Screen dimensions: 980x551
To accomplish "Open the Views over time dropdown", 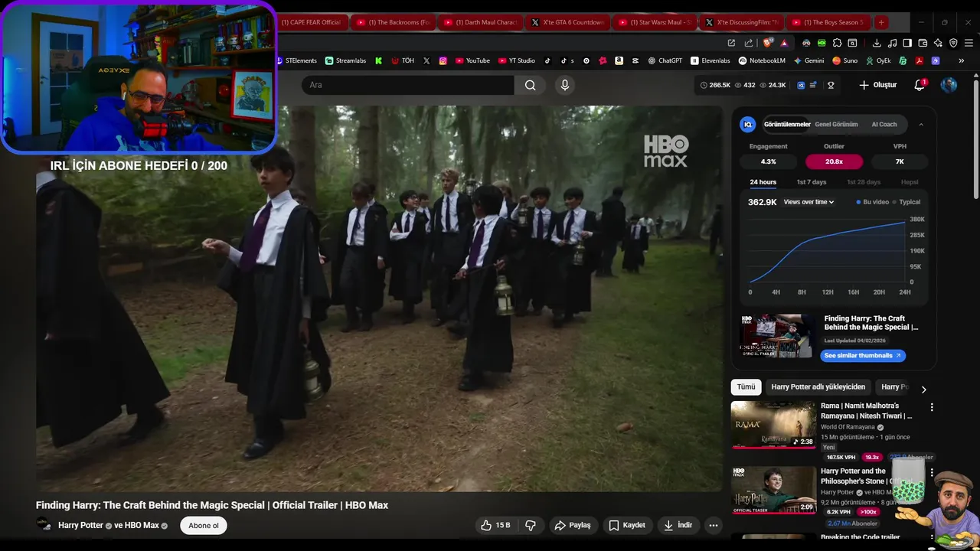I will click(x=808, y=202).
